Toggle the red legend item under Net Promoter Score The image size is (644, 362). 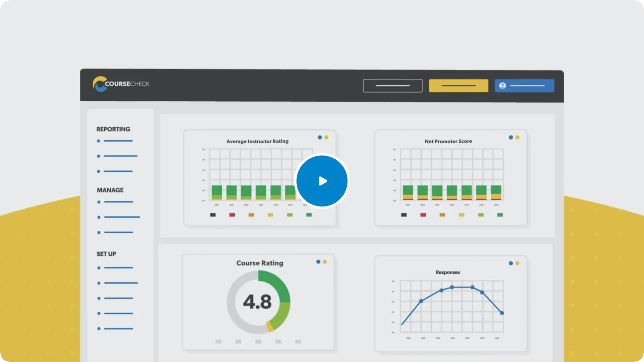(x=422, y=215)
